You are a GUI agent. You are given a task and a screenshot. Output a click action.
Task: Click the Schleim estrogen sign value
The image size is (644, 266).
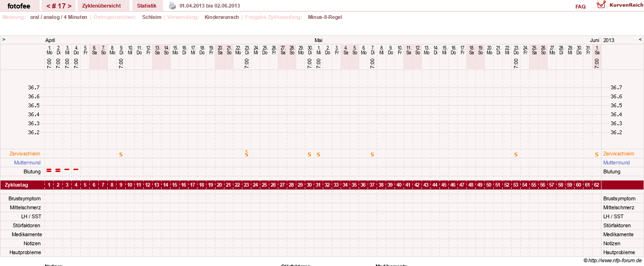click(x=152, y=17)
